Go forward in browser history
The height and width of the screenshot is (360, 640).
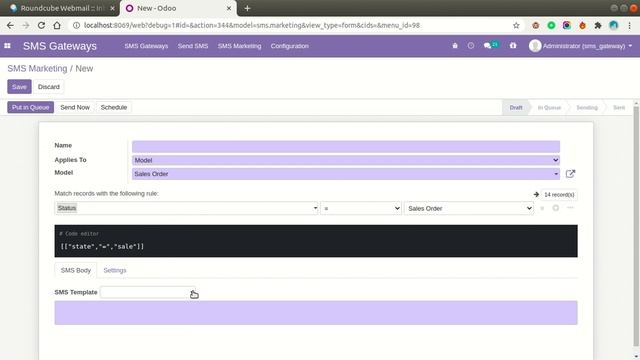(26, 25)
